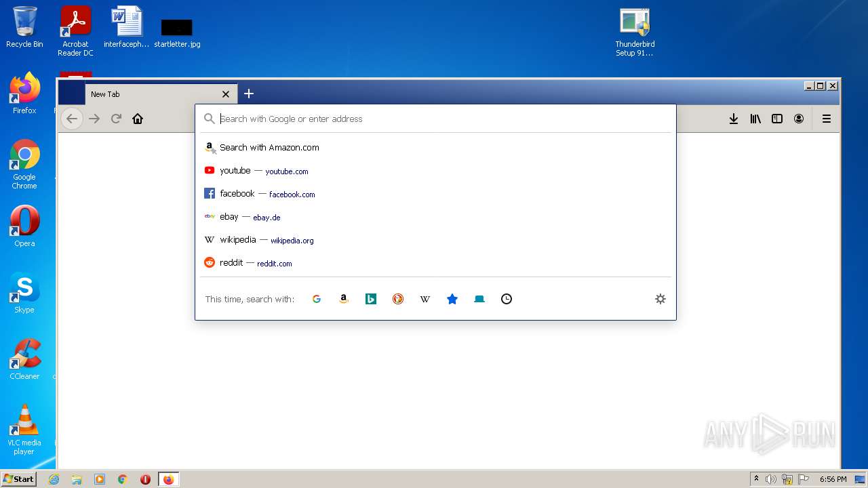
Task: Select Google Chrome desktop shortcut
Action: click(24, 164)
